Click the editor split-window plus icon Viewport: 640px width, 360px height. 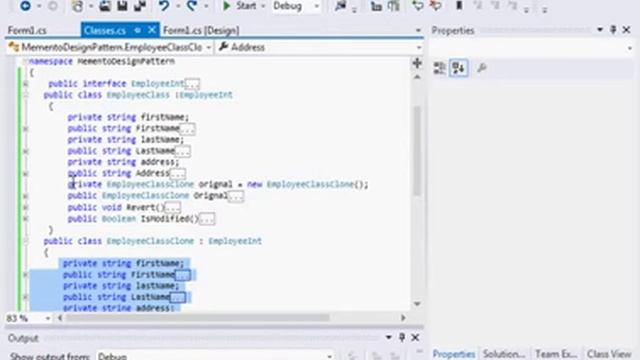tap(417, 63)
